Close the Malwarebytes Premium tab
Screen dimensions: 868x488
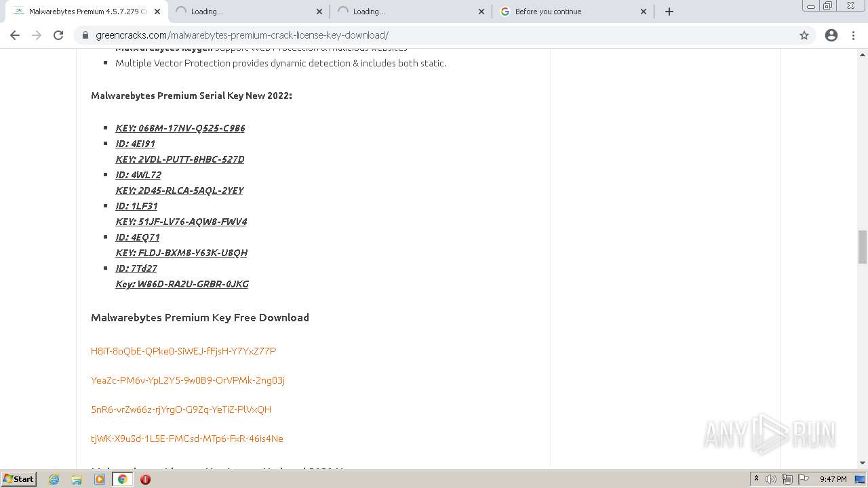(157, 12)
